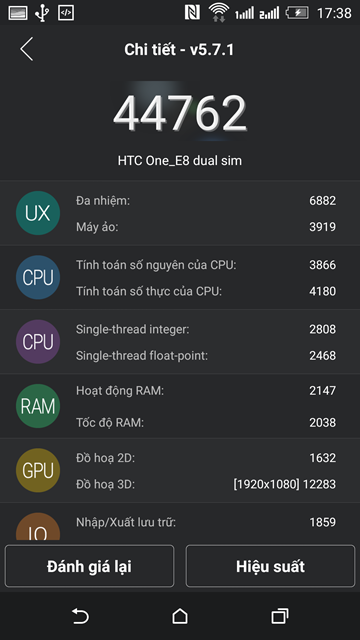Tap the teal UX category icon
The image size is (360, 640).
pyautogui.click(x=38, y=213)
